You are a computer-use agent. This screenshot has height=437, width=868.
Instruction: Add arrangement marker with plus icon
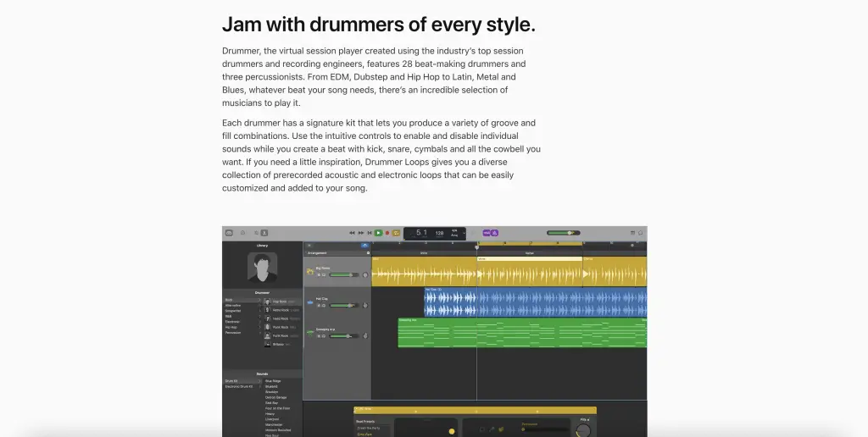[x=368, y=252]
